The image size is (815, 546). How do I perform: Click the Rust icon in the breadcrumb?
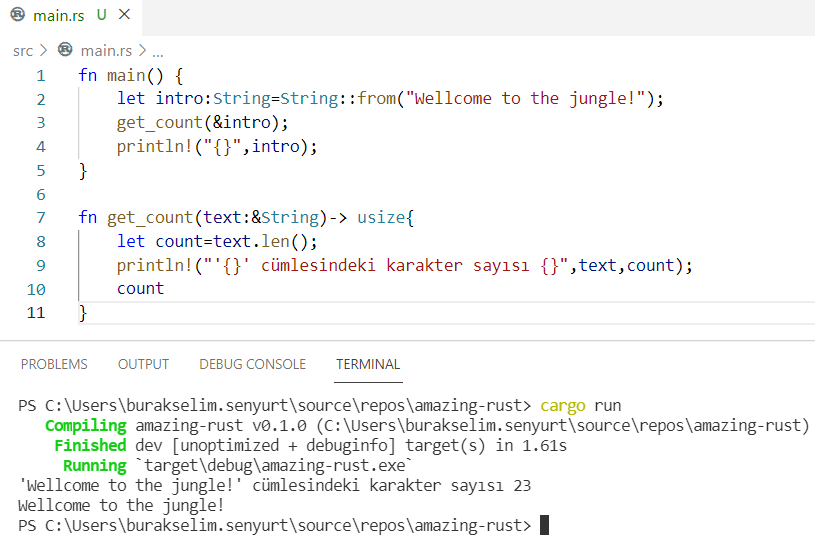click(x=66, y=50)
